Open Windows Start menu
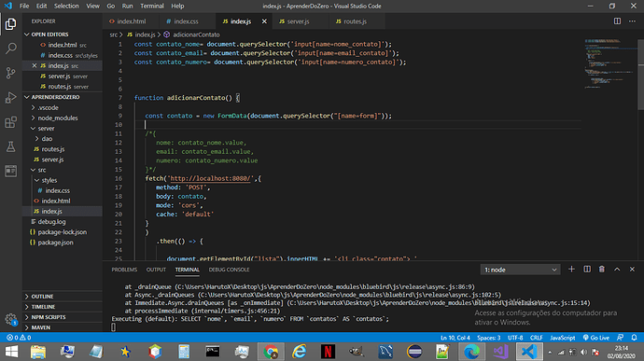 tap(11, 352)
